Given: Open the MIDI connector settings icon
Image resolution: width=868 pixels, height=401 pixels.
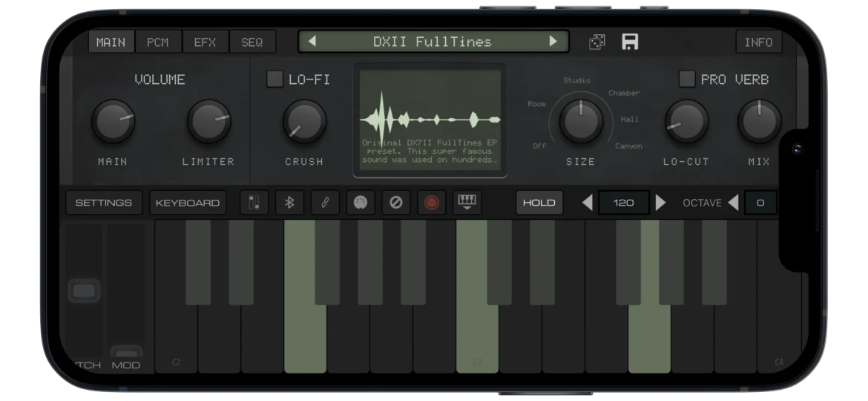Looking at the screenshot, I should click(x=361, y=203).
